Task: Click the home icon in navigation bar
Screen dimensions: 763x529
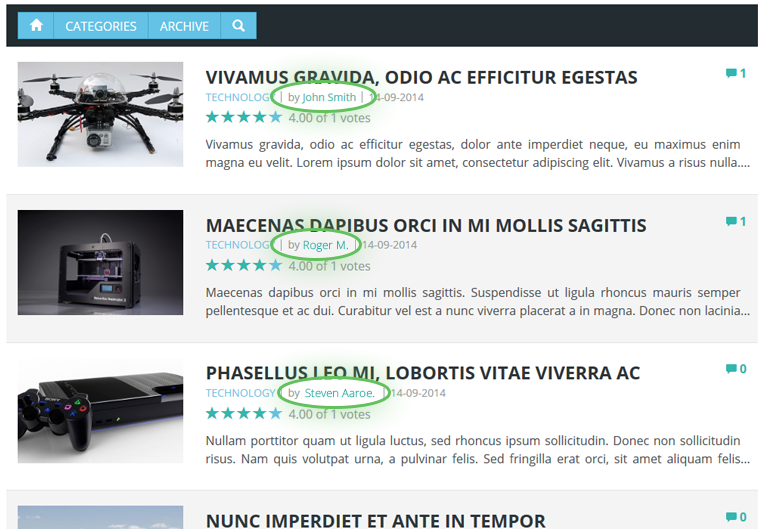Action: point(36,25)
